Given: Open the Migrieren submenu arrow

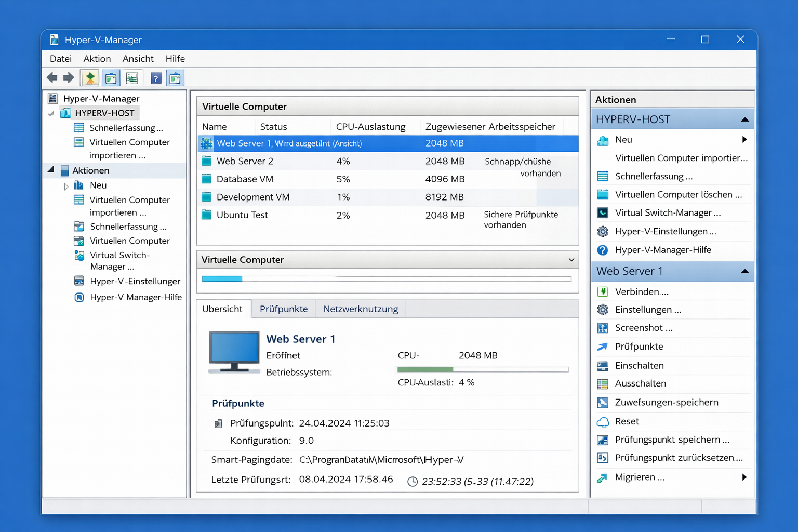Looking at the screenshot, I should click(744, 477).
